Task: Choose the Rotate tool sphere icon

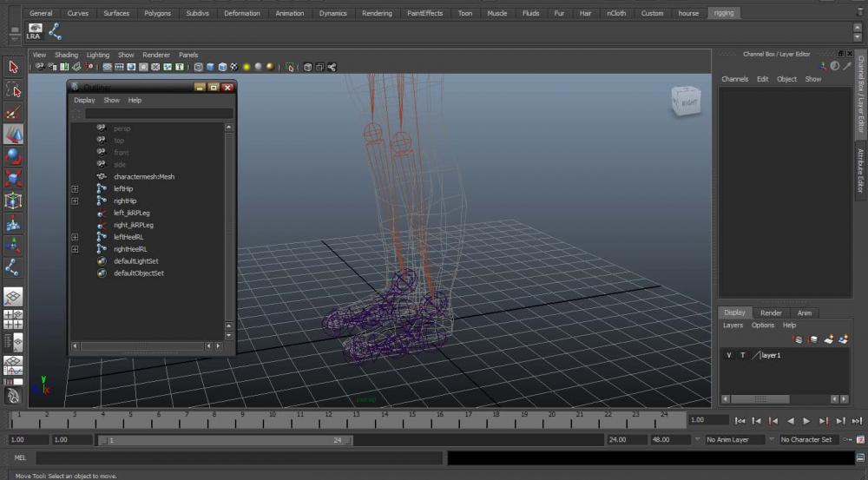Action: 13,156
